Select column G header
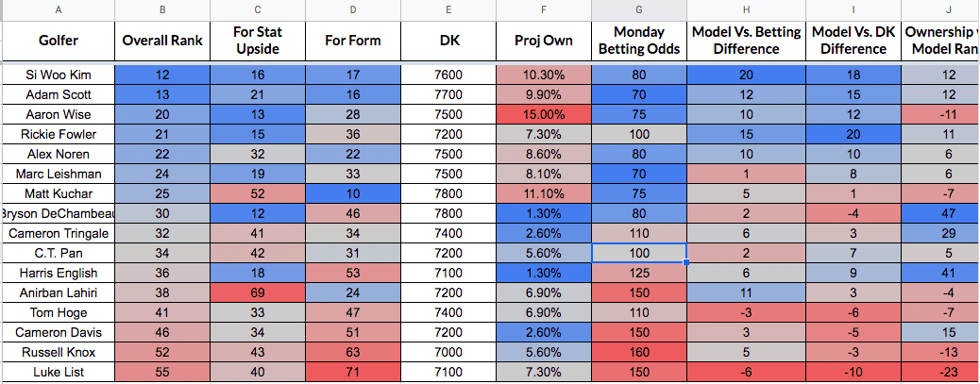The image size is (980, 384). point(639,9)
